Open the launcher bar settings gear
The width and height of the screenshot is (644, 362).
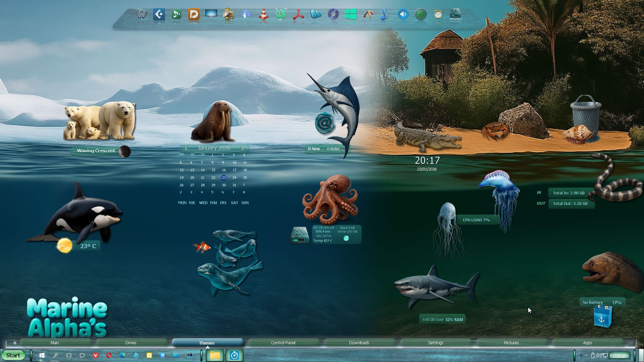pyautogui.click(x=15, y=343)
